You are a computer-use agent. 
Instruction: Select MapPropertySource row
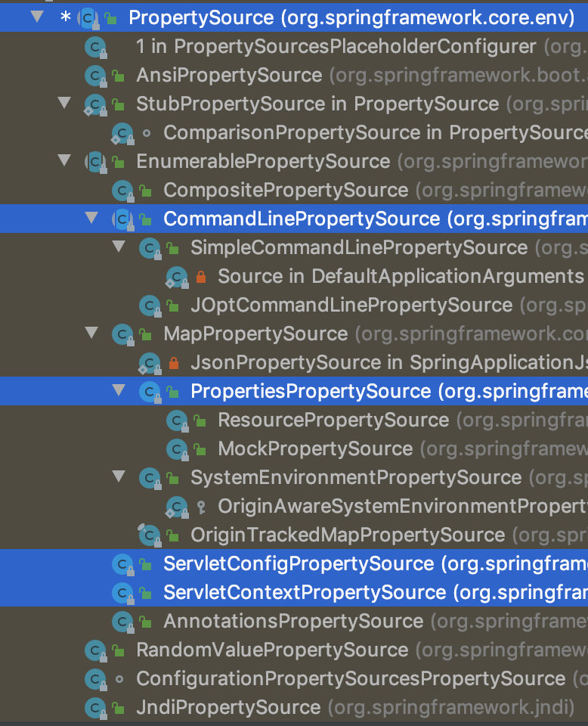294,334
